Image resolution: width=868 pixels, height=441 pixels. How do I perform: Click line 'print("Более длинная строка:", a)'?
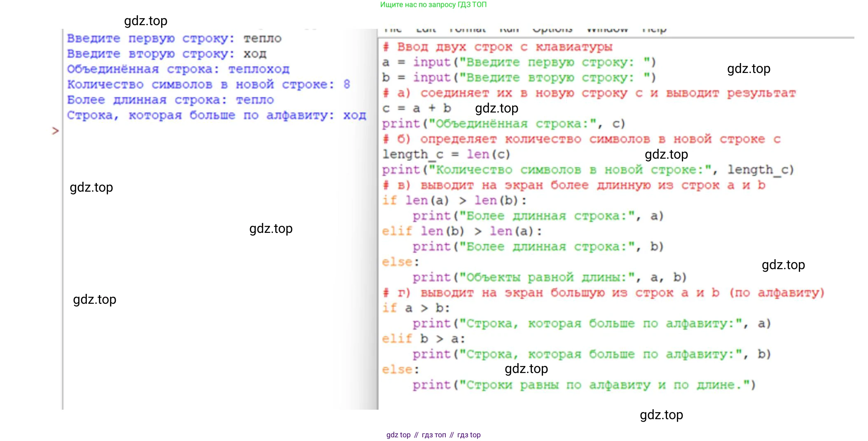pos(538,216)
